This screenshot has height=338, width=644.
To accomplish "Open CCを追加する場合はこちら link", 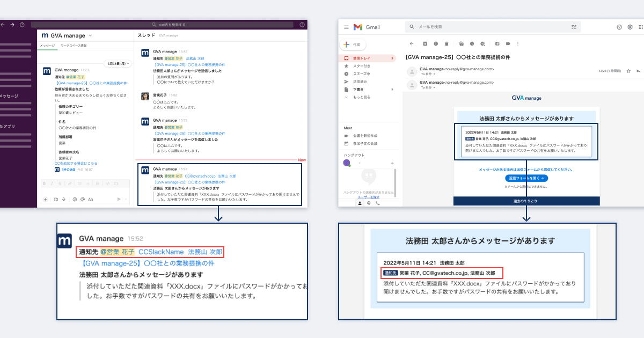I will click(76, 163).
